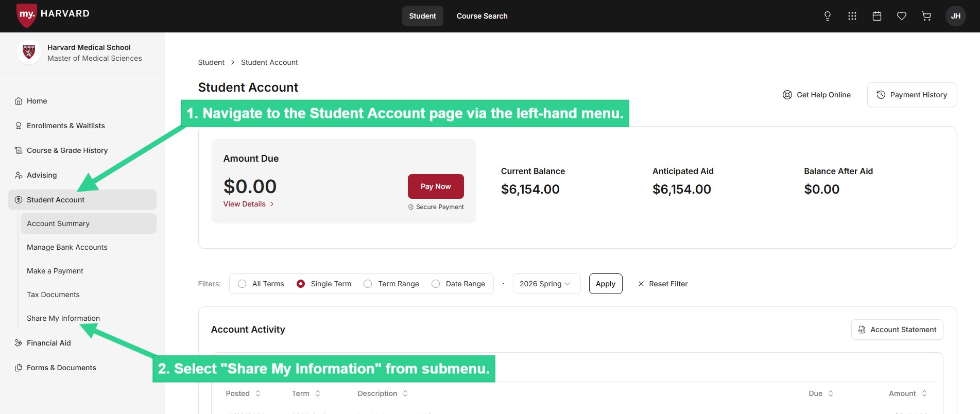Screen dimensions: 980x414
Task: Click the Pay Now button
Action: tap(436, 186)
